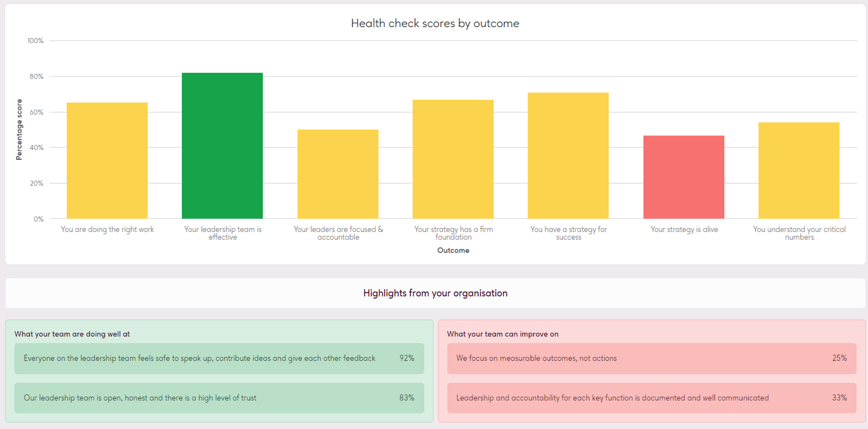
Task: Click the green 'Your leadership team is effective' bar
Action: coord(222,146)
